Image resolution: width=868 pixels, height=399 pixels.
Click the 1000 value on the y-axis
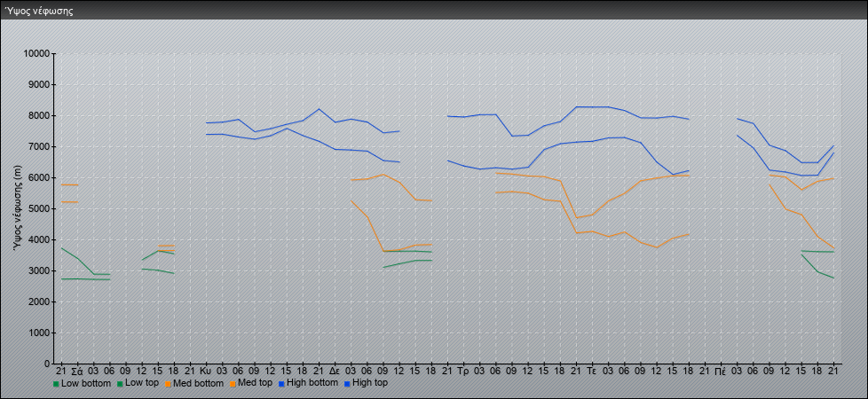coord(39,332)
